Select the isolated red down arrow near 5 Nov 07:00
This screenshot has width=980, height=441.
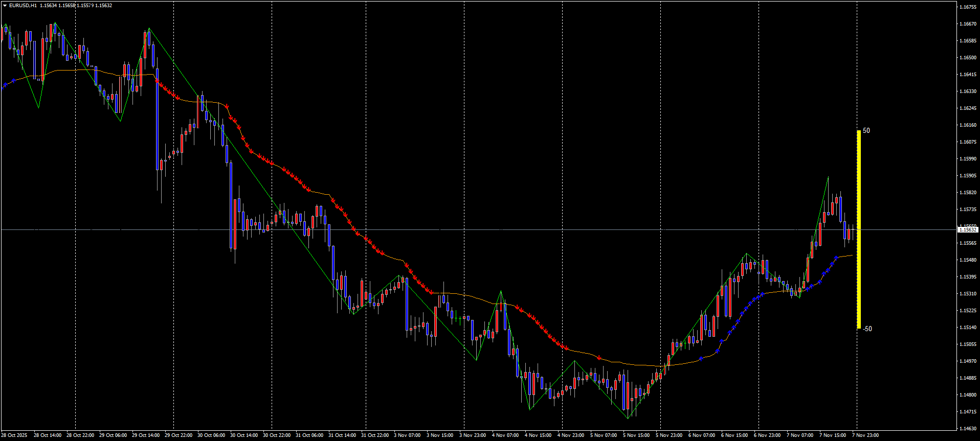point(599,358)
